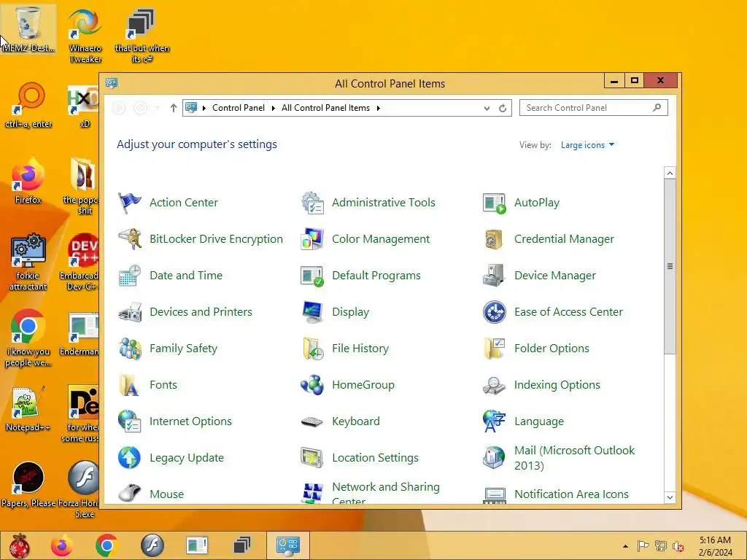Expand the arrow after Control Panel breadcrumb
This screenshot has width=747, height=560.
274,109
